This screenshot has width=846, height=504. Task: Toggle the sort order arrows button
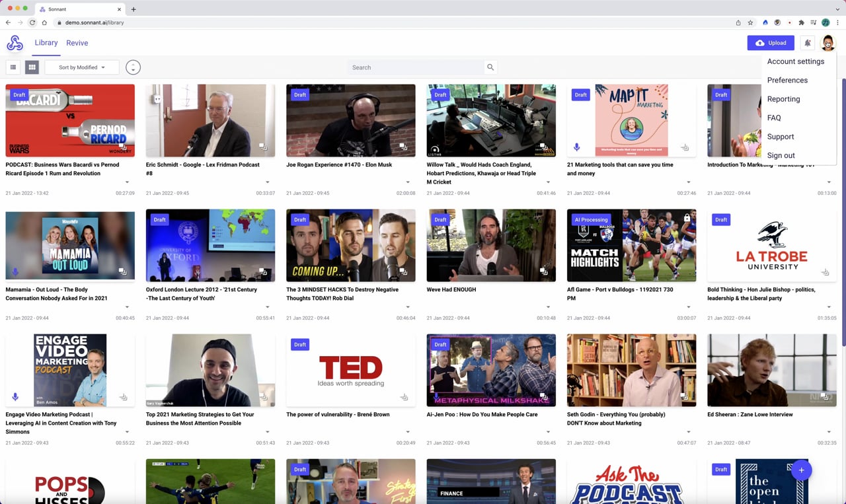(133, 67)
